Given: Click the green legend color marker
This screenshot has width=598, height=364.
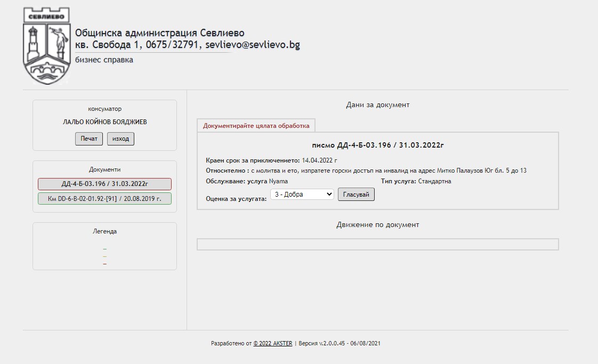Looking at the screenshot, I should point(105,249).
